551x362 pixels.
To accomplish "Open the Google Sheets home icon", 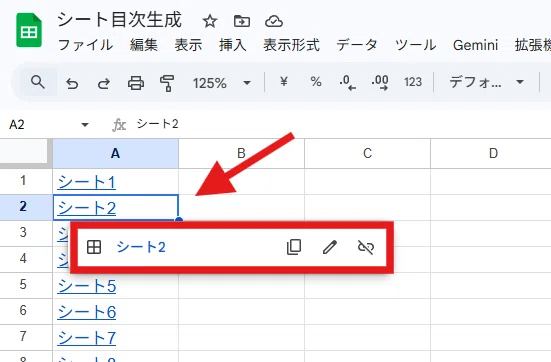I will pyautogui.click(x=29, y=30).
